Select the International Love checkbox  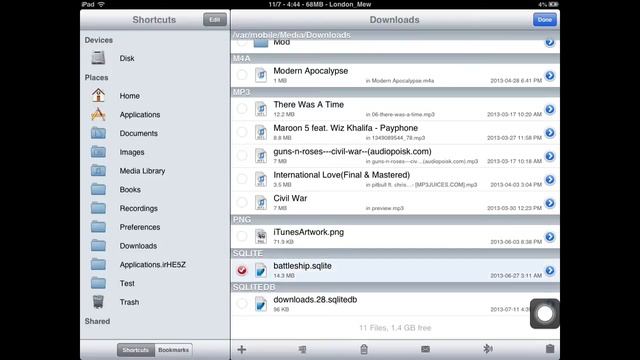tap(242, 179)
